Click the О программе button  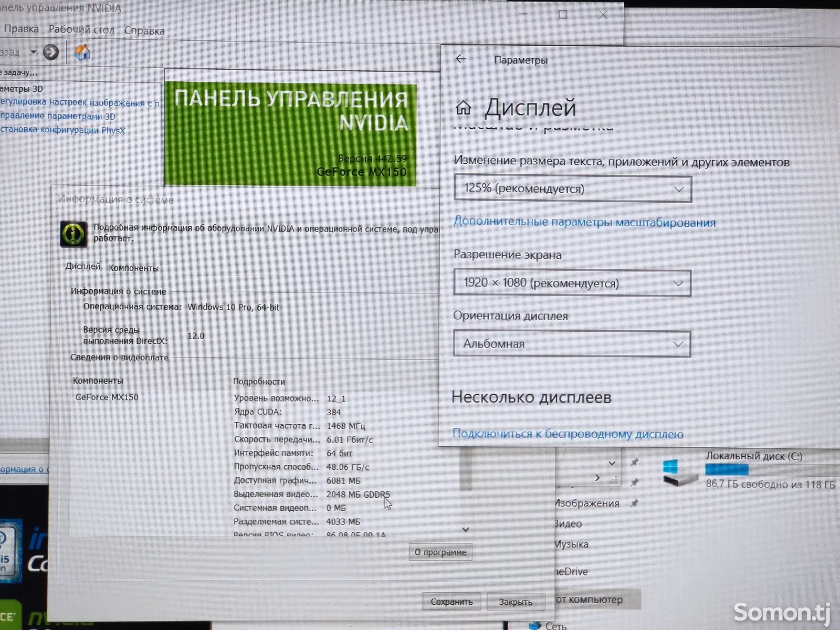(x=440, y=552)
